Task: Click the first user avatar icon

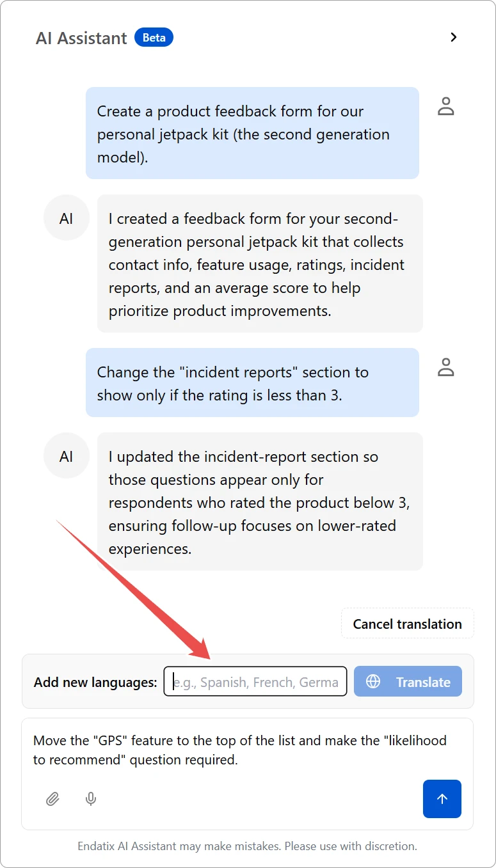Action: [x=445, y=106]
